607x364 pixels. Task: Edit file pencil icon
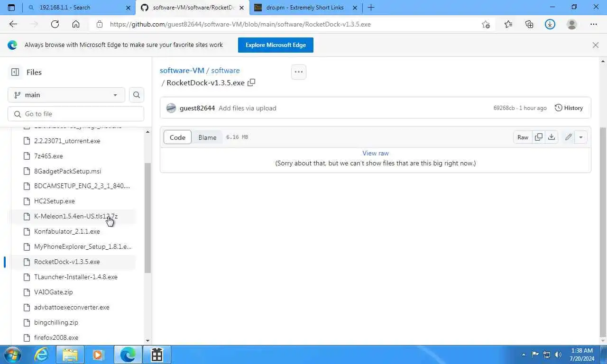click(x=568, y=137)
